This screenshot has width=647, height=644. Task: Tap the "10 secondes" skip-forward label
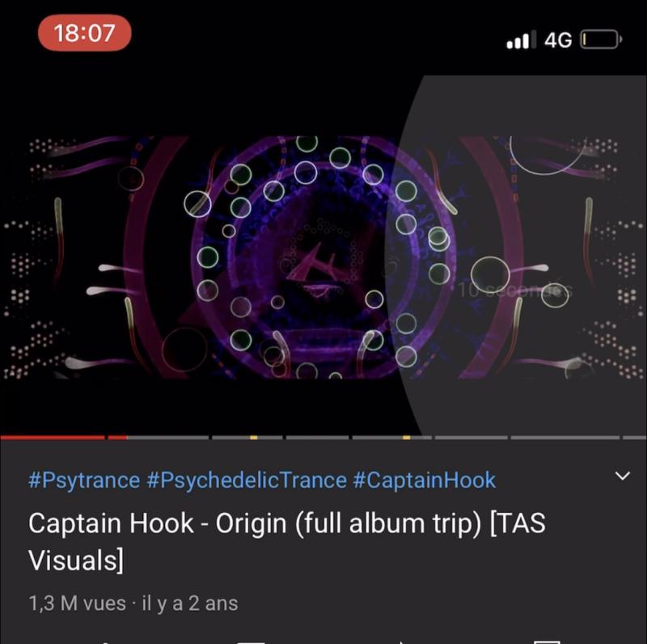[515, 290]
